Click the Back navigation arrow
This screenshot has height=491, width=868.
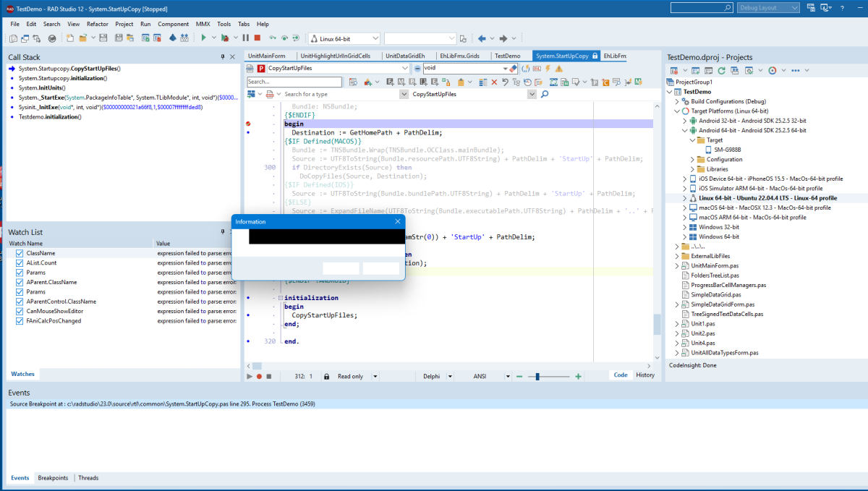click(x=482, y=38)
